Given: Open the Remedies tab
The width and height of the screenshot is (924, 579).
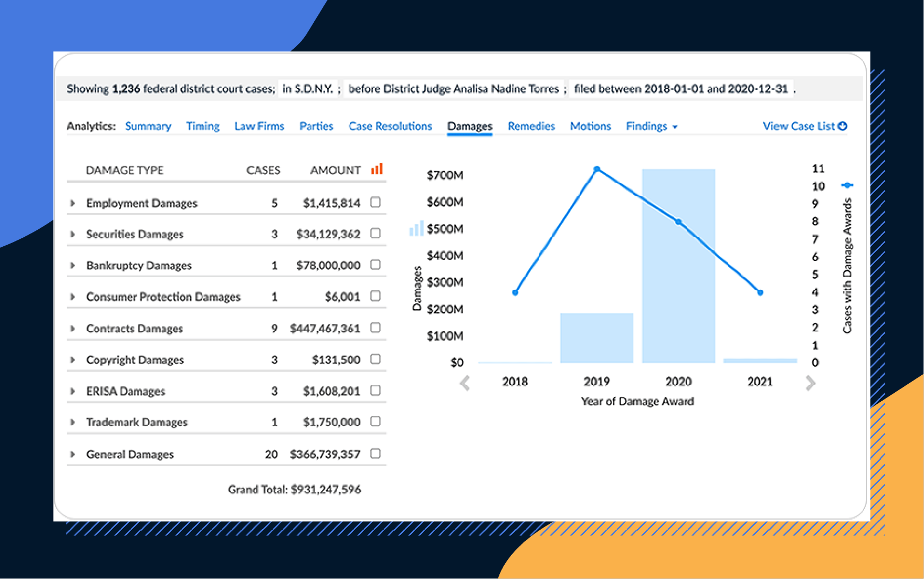Looking at the screenshot, I should (531, 126).
